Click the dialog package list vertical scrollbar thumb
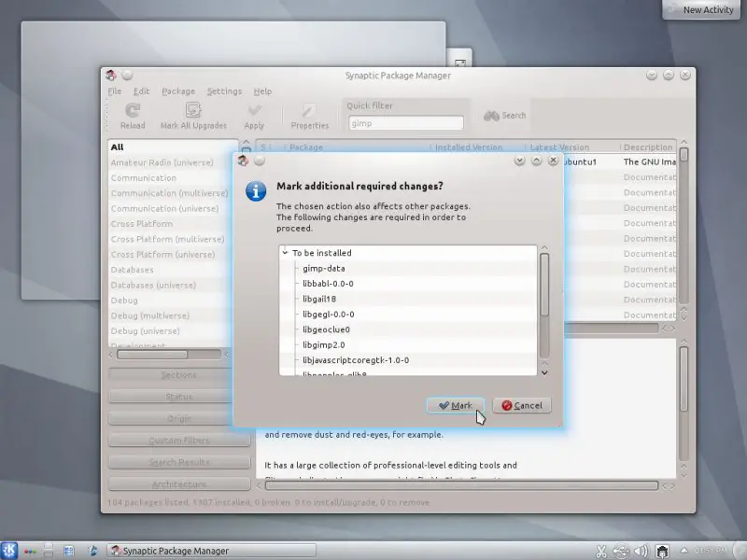The image size is (747, 560). pyautogui.click(x=544, y=285)
